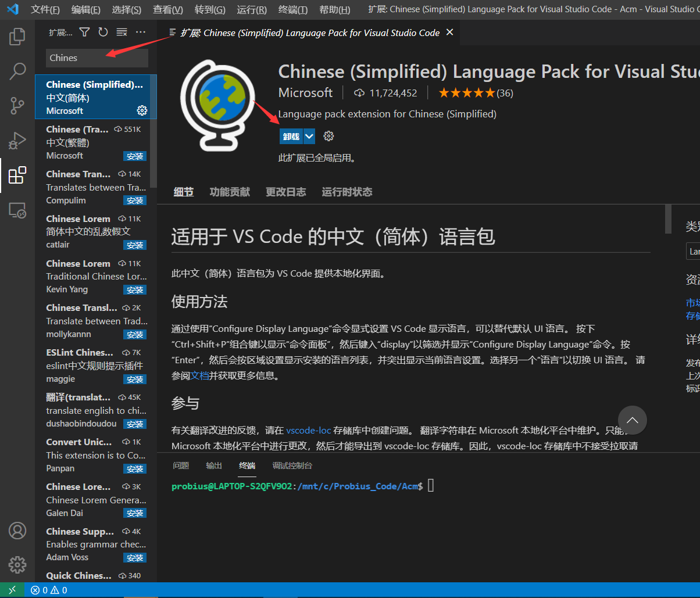The image size is (700, 598).
Task: Install extension by mollykannn
Action: [135, 335]
